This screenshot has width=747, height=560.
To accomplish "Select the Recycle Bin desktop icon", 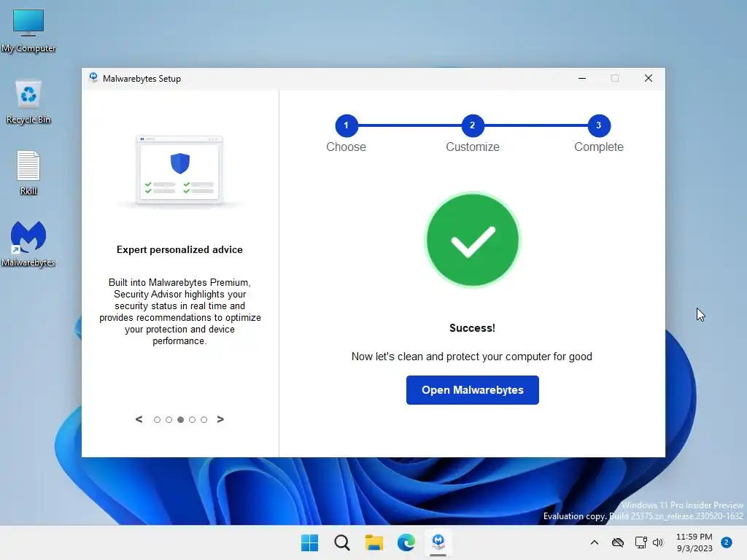I will [28, 102].
